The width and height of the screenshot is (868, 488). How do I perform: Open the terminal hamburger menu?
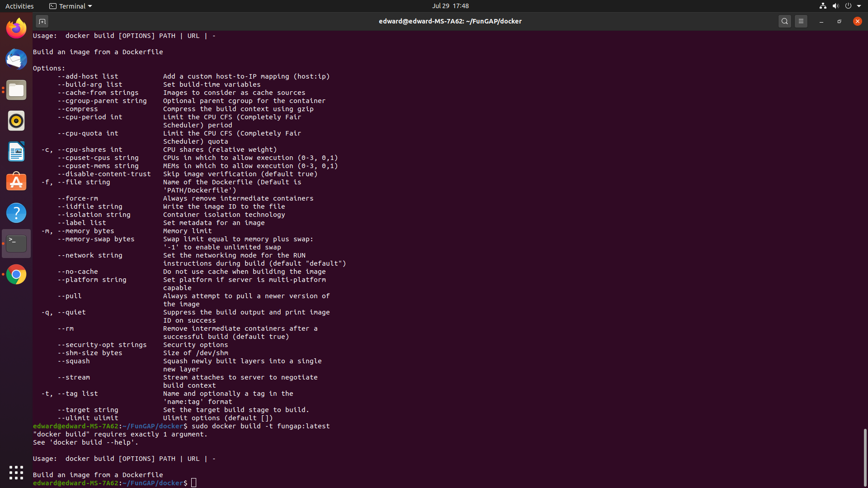801,21
